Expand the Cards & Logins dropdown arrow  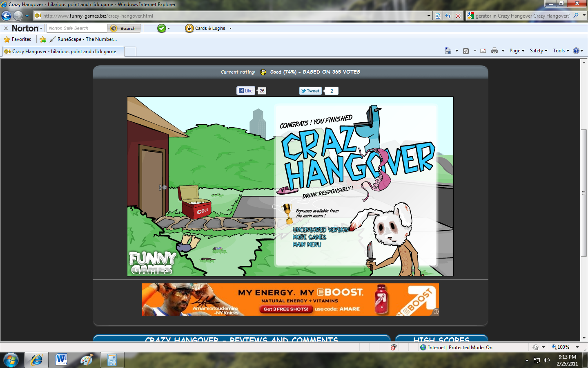(x=230, y=29)
